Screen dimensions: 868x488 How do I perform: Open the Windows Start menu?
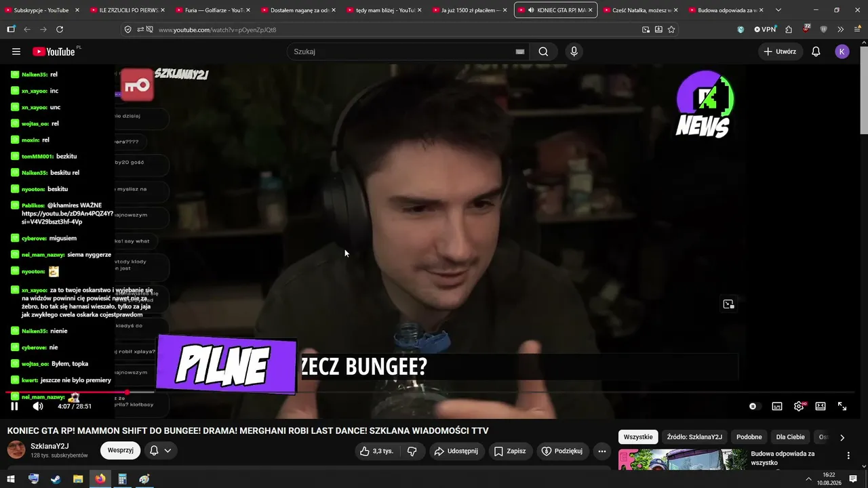pos(11,479)
